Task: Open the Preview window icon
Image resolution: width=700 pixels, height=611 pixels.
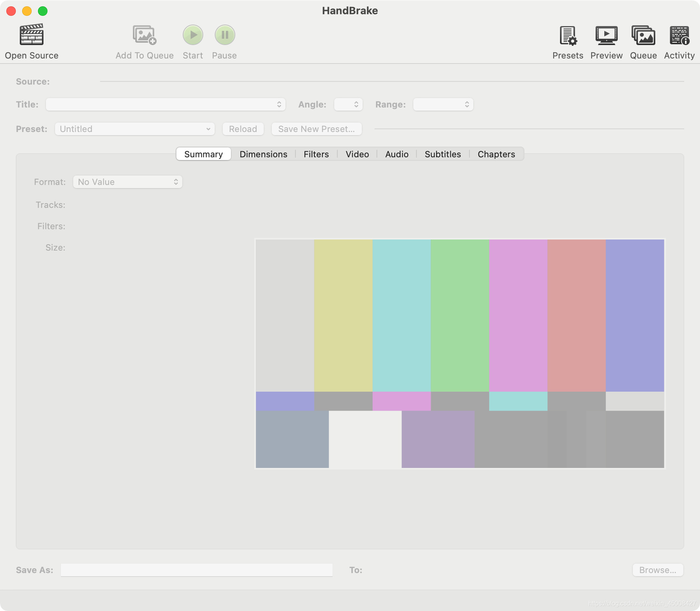Action: click(x=607, y=36)
